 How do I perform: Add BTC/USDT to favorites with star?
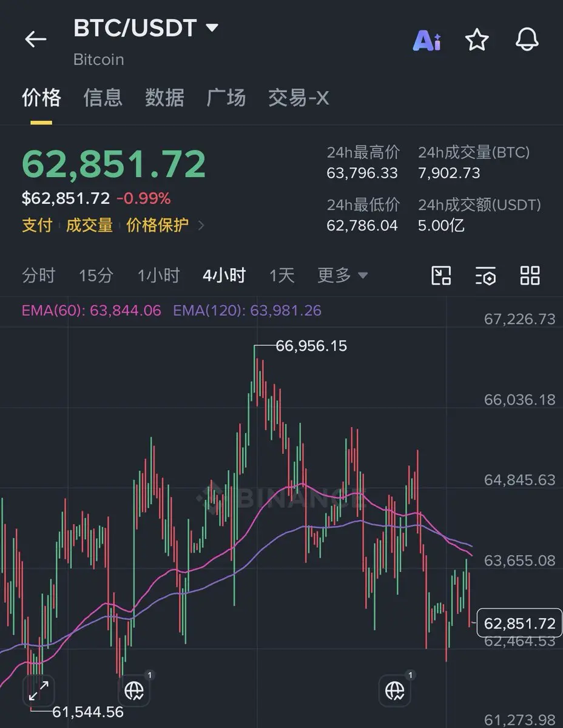tap(477, 40)
